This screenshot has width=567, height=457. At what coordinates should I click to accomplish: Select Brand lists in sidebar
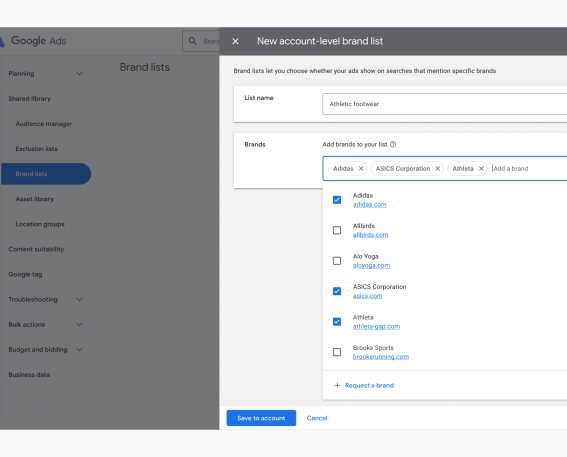pyautogui.click(x=46, y=174)
